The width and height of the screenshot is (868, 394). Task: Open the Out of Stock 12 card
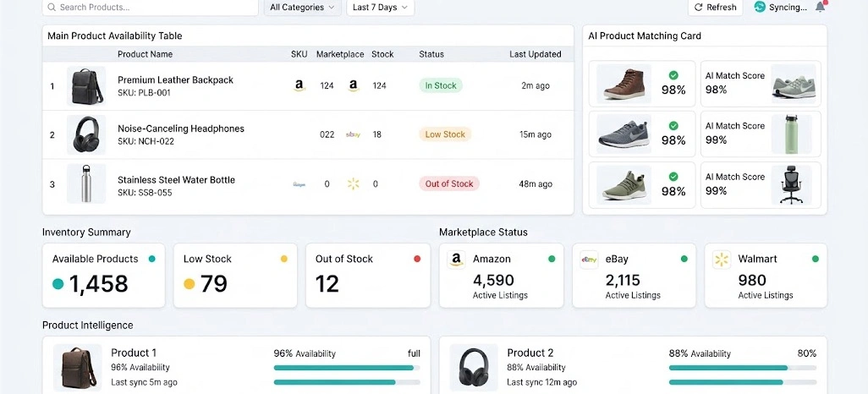click(x=368, y=276)
